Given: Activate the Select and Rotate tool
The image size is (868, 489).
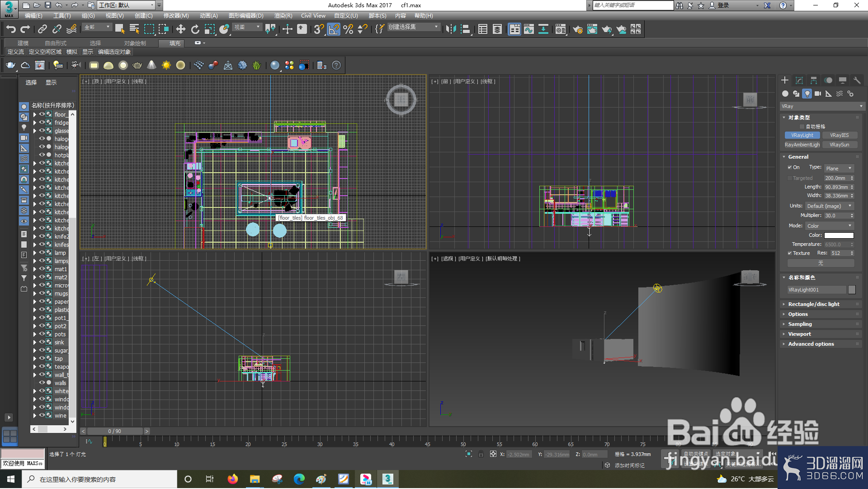Looking at the screenshot, I should (195, 29).
